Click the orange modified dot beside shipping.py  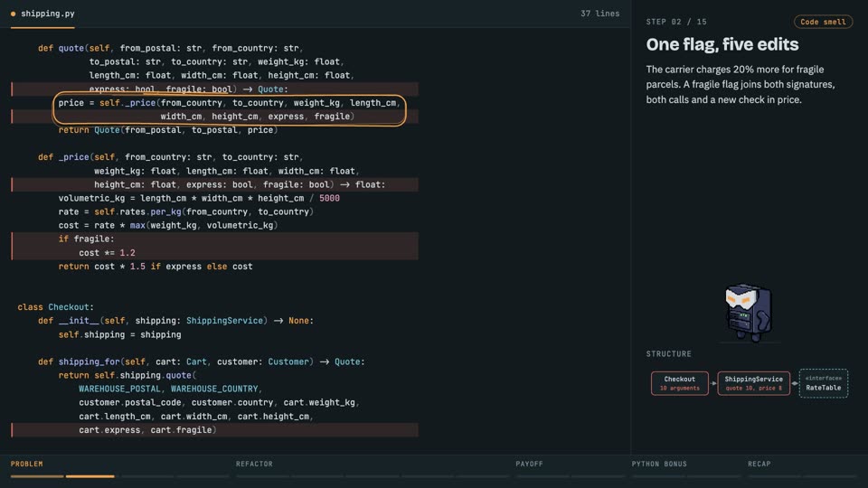click(x=14, y=14)
